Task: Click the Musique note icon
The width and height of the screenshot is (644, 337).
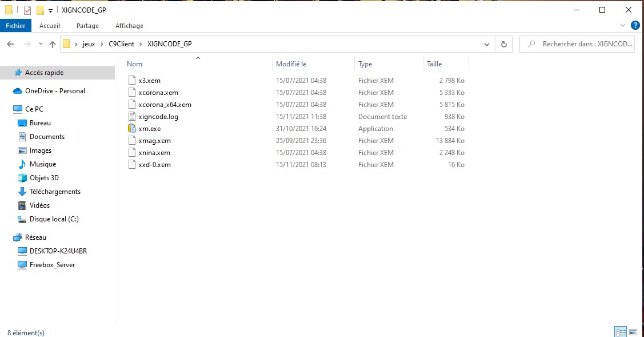Action: click(22, 164)
